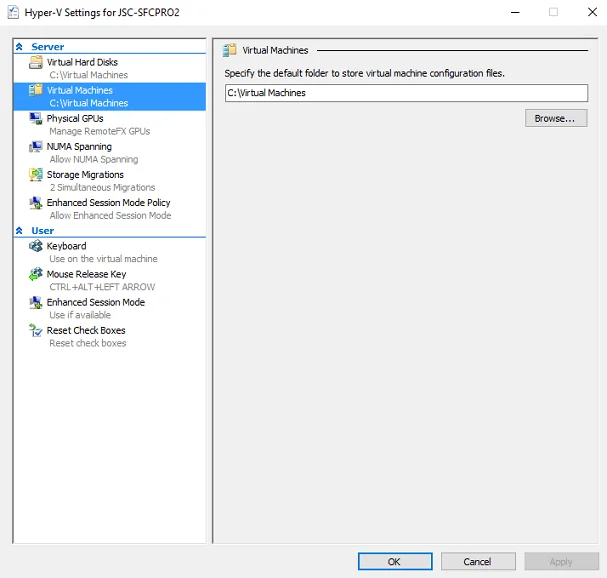Click the Server section header label
The image size is (607, 578).
point(48,47)
